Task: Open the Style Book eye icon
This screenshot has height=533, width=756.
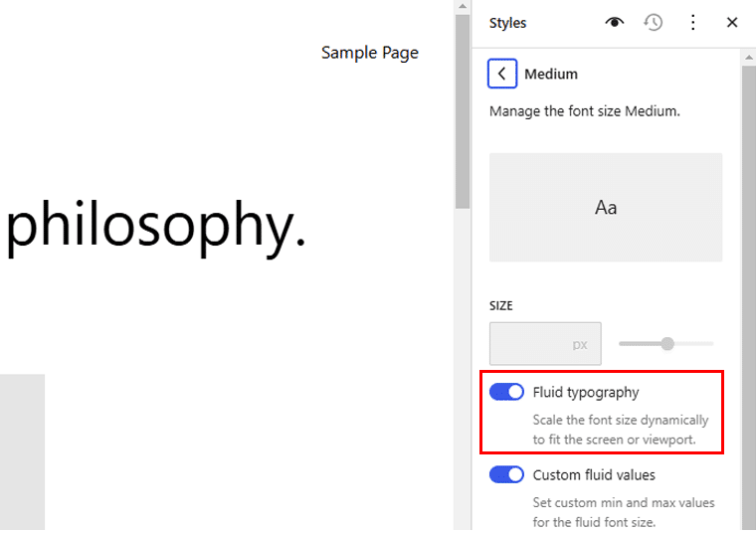Action: [x=615, y=23]
